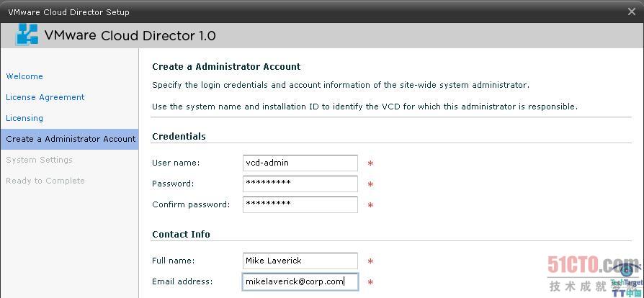Click the Credentials section heading
The image size is (644, 298).
click(179, 136)
